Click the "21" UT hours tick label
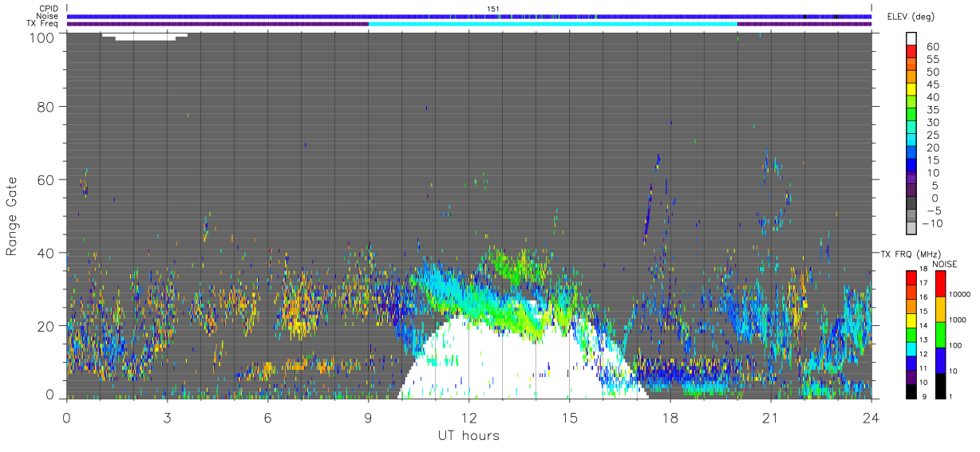 (770, 418)
